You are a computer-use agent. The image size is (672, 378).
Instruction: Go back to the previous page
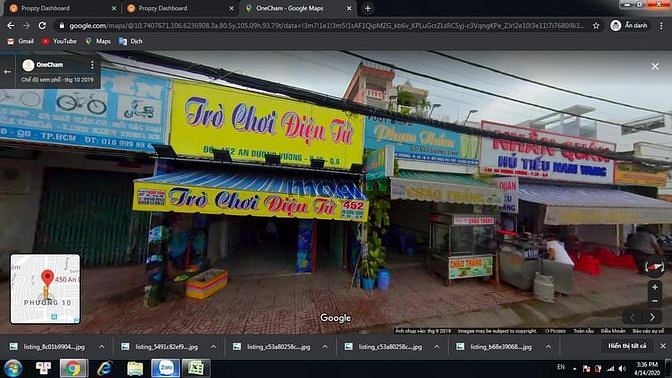(11, 26)
